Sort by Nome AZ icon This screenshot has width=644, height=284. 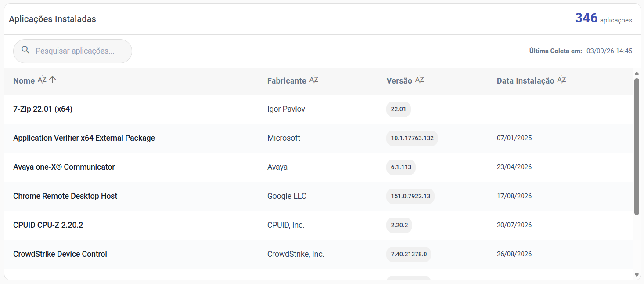[x=42, y=80]
